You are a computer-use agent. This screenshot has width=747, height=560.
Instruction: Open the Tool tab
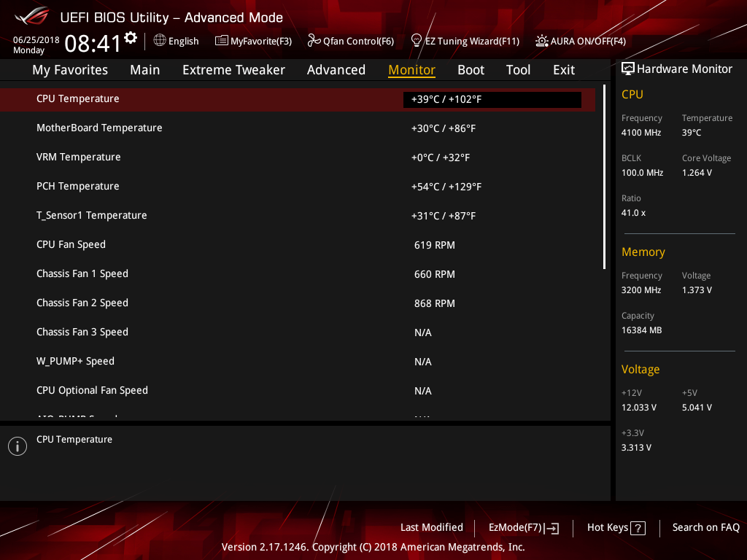point(518,70)
